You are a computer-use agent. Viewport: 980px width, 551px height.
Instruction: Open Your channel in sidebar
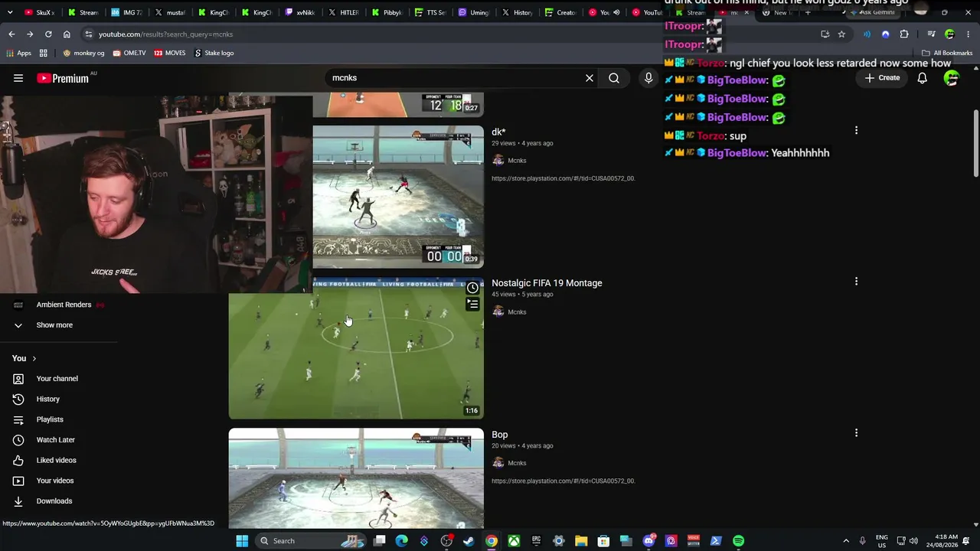(x=58, y=379)
